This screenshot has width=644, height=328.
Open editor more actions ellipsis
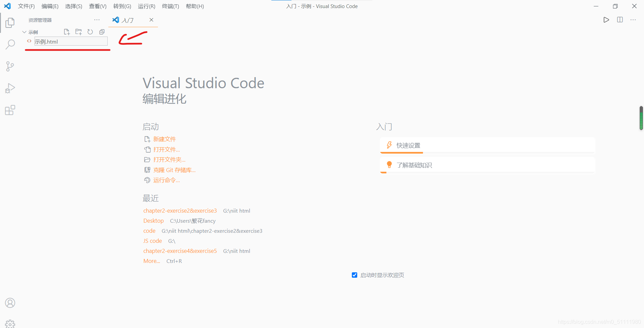633,20
